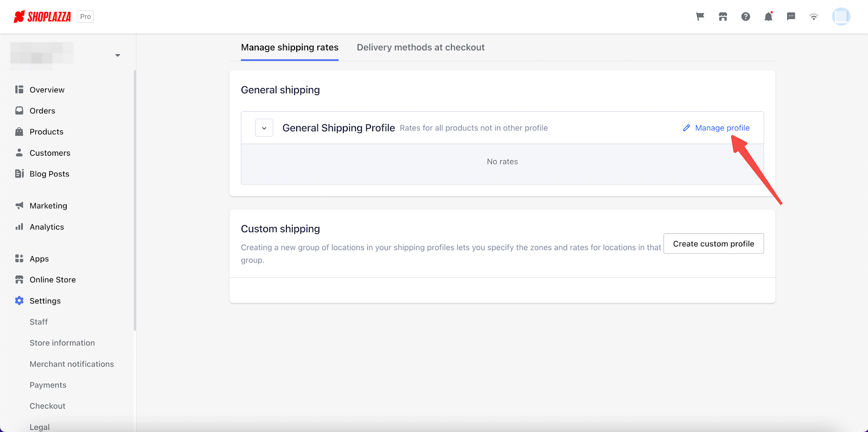The height and width of the screenshot is (432, 868).
Task: Click the Create custom profile button
Action: coord(713,244)
